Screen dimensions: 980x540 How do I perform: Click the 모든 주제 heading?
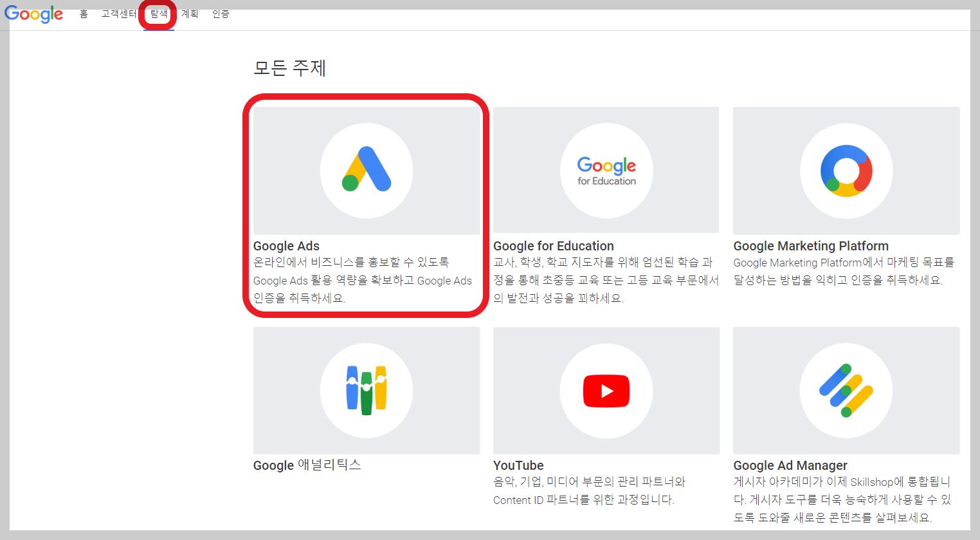290,68
